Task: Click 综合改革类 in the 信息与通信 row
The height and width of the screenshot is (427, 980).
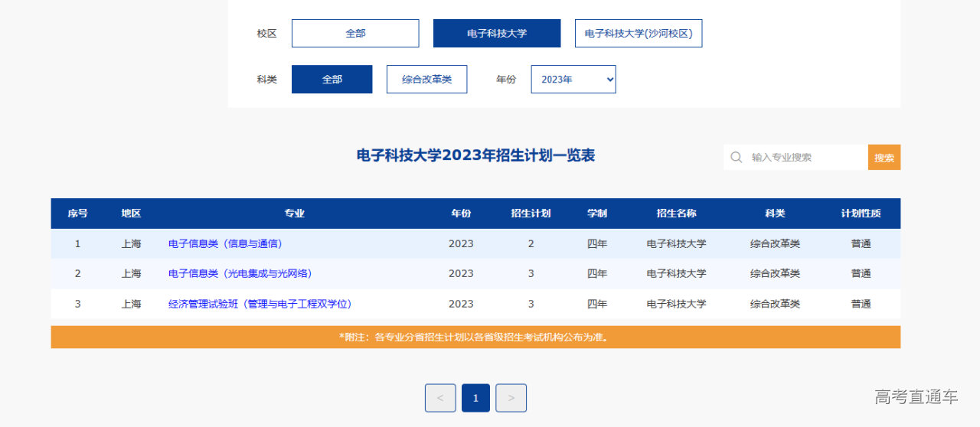Action: (x=775, y=244)
